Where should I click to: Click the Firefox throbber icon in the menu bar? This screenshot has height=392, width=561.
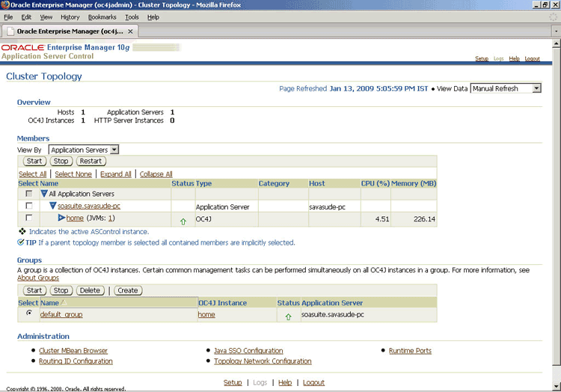coord(554,16)
